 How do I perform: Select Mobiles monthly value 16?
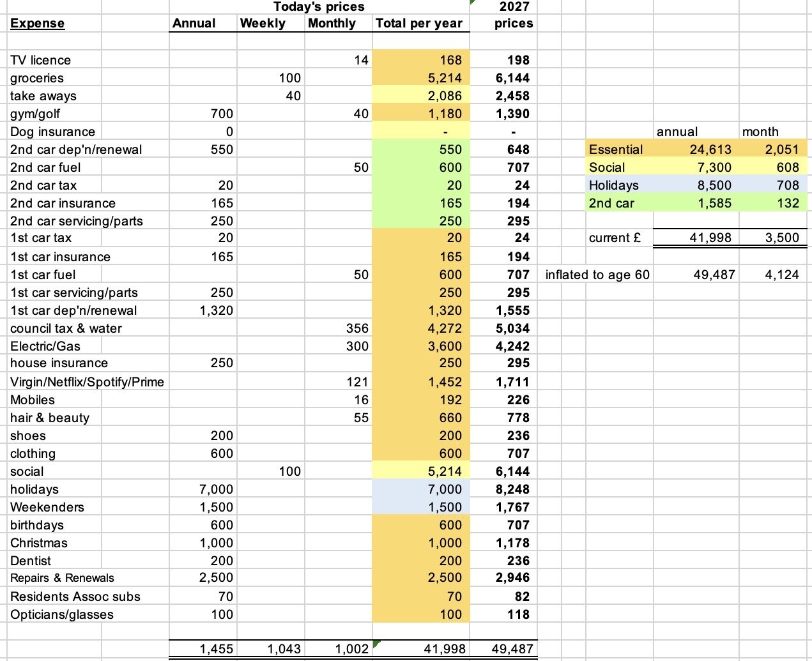(x=361, y=400)
